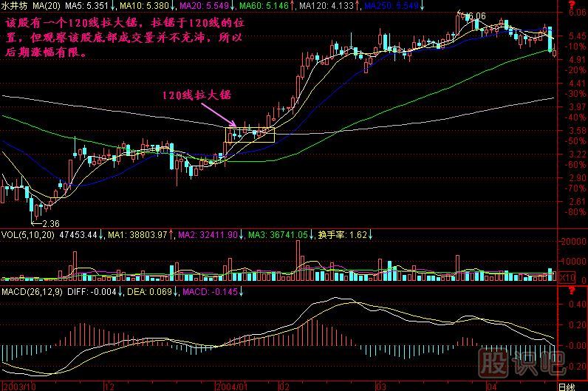Click the 2004/01 date axis marker
Screen dimensions: 588x391
coord(232,387)
